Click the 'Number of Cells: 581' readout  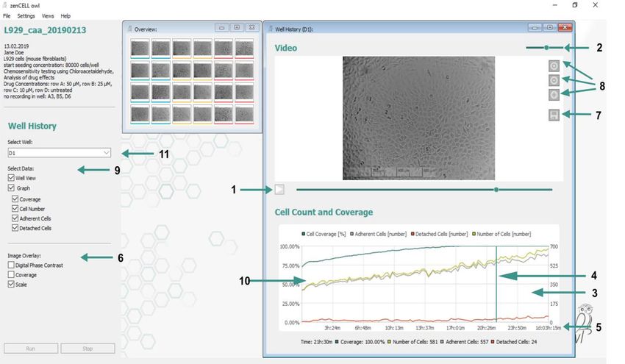(413, 342)
